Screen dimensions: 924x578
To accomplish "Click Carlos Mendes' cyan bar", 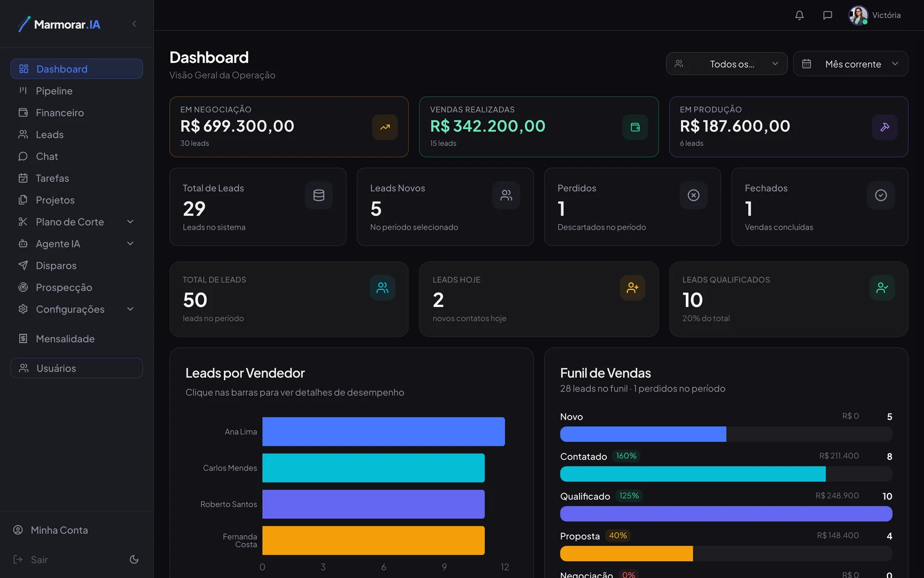I will (x=373, y=468).
